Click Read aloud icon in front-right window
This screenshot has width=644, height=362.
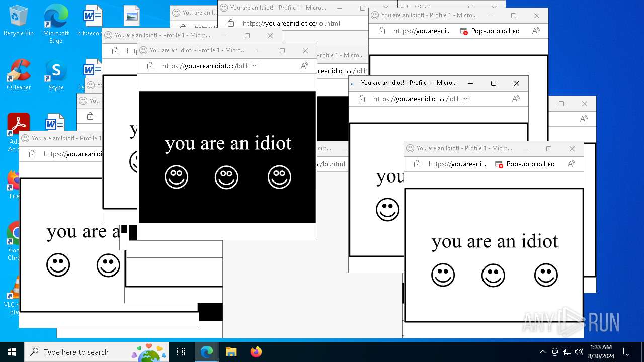pos(571,164)
